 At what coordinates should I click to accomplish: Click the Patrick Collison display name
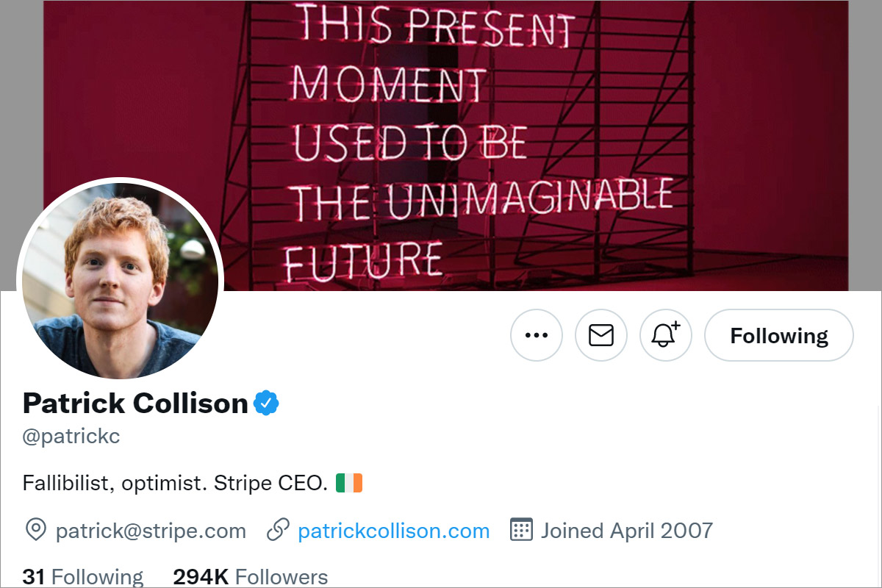click(x=135, y=403)
